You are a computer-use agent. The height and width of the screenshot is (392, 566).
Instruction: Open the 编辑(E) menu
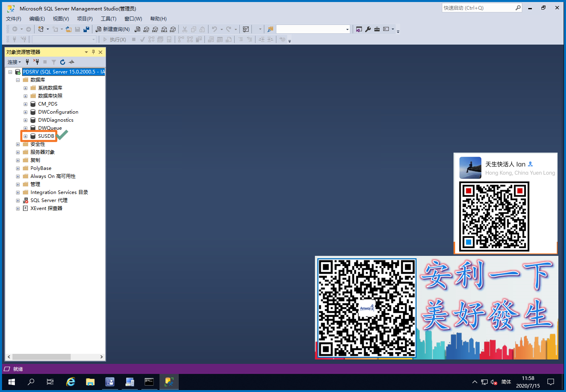[x=37, y=19]
